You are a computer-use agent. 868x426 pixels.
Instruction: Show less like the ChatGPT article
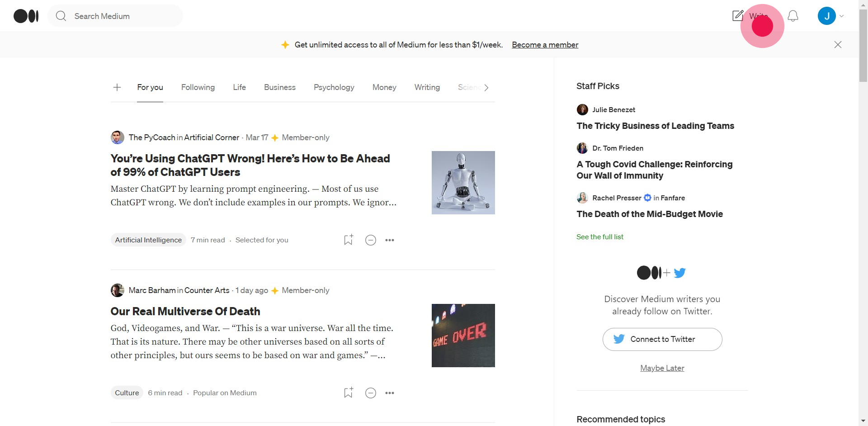pos(370,240)
